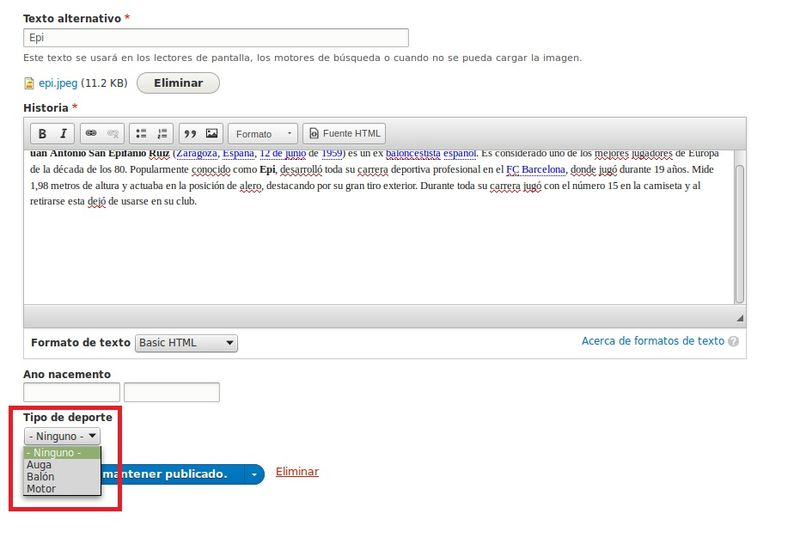This screenshot has width=800, height=538.
Task: Click the editor resize handle at the corner
Action: pyautogui.click(x=739, y=319)
